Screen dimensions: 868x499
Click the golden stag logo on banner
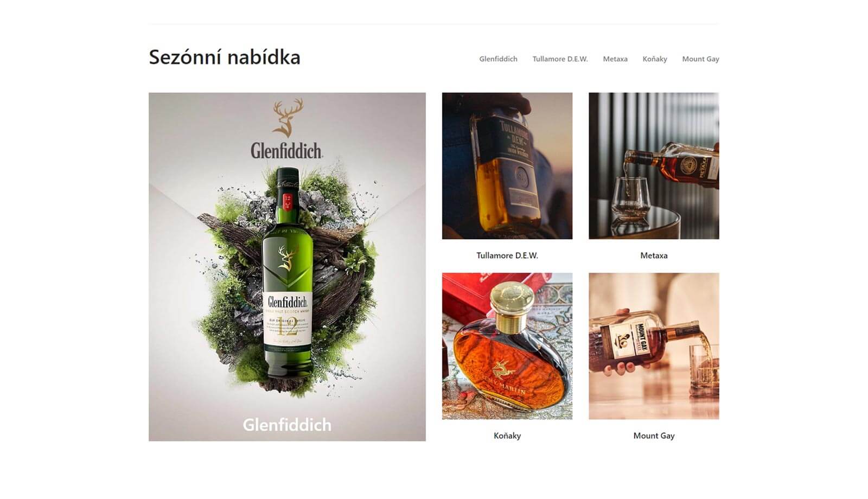pyautogui.click(x=288, y=118)
